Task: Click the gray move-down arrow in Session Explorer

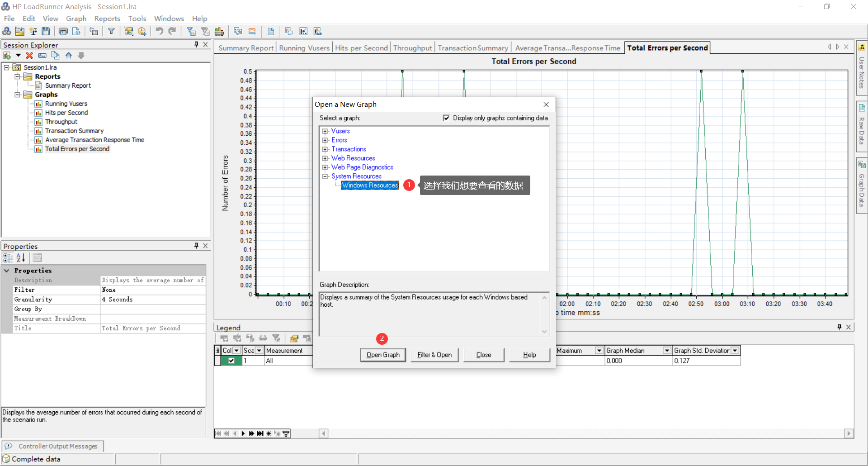Action: (81, 56)
